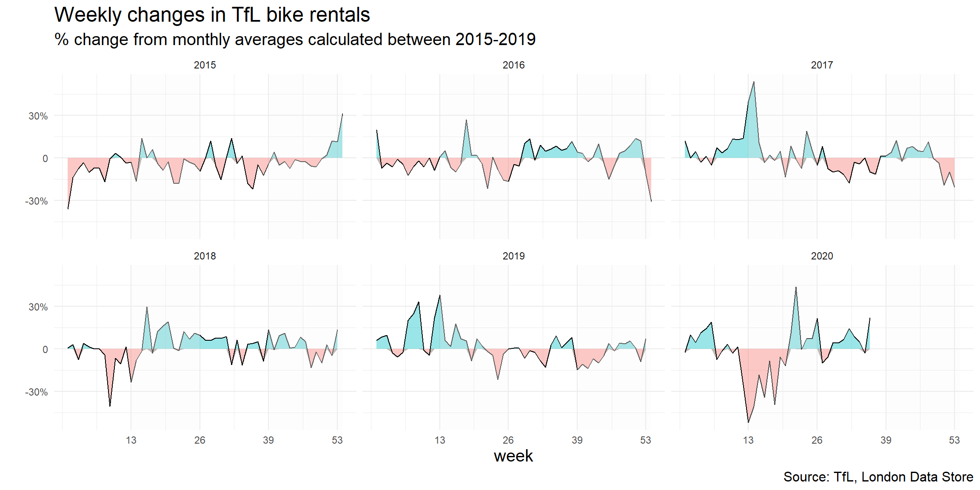Click the 'week' x-axis title
Viewport: 980px width, 490px height.
[513, 456]
